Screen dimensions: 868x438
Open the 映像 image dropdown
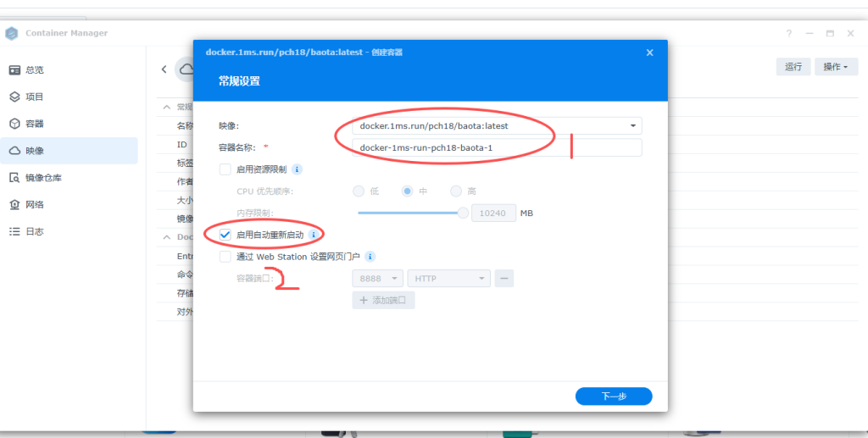click(497, 126)
